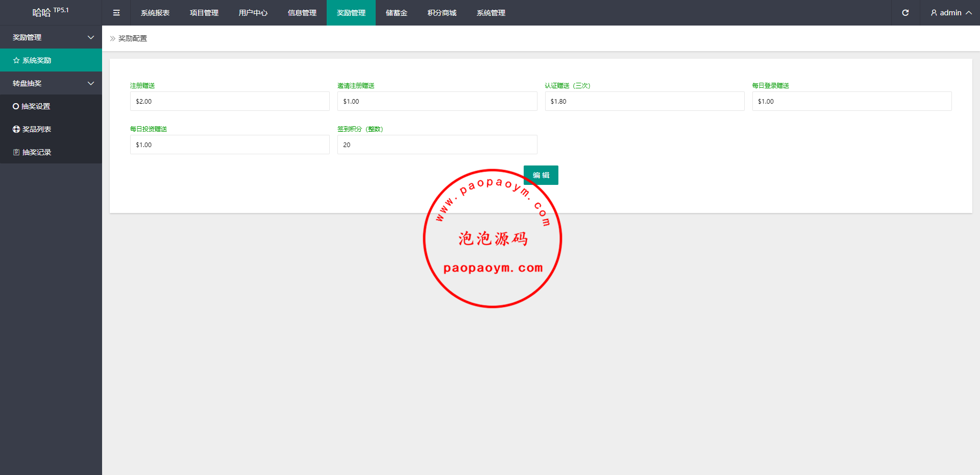Click into the 签到积分 input field
Viewport: 980px width, 475px height.
point(437,145)
